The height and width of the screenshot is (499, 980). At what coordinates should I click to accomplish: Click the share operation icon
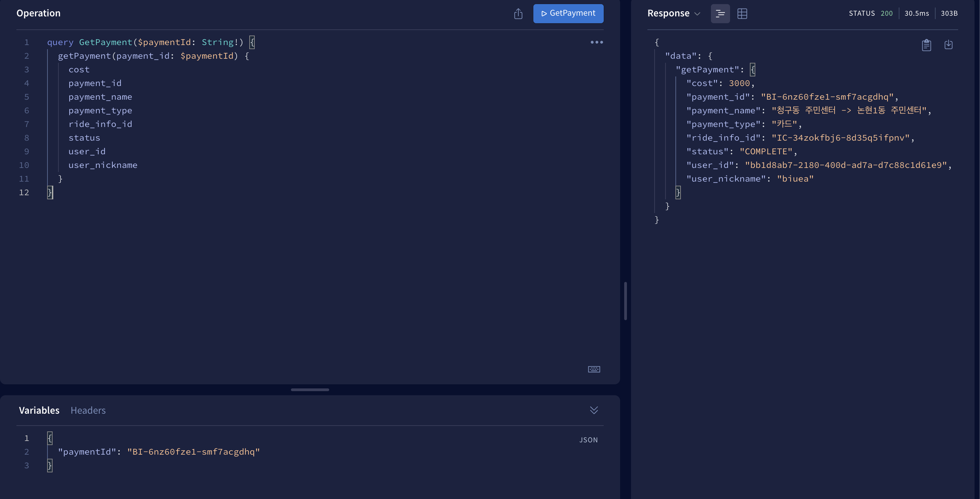(518, 14)
